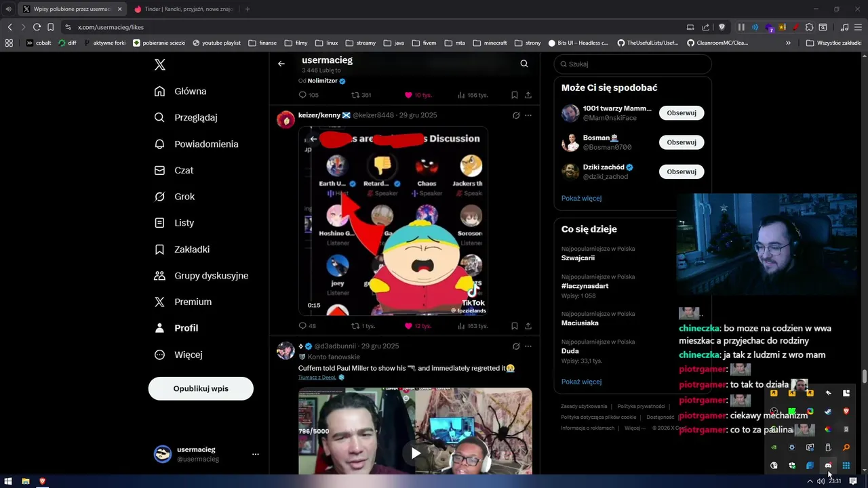
Task: Follow Dziki zachód account
Action: [x=682, y=171]
